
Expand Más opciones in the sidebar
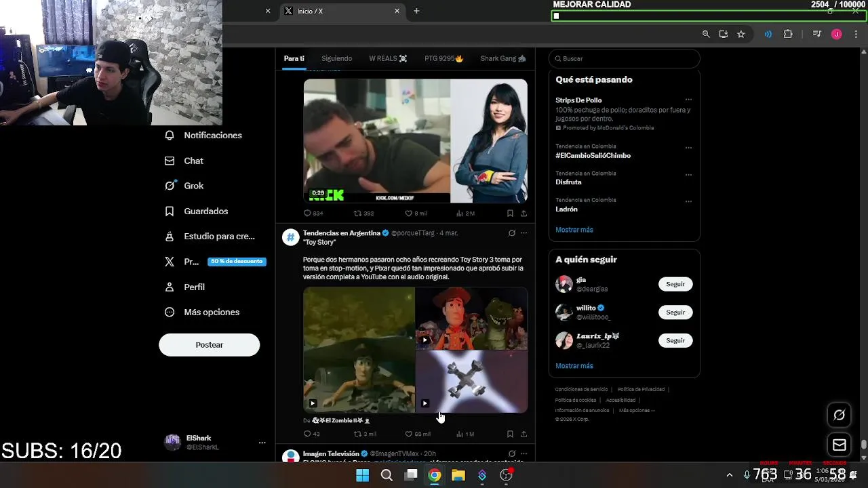(x=202, y=312)
